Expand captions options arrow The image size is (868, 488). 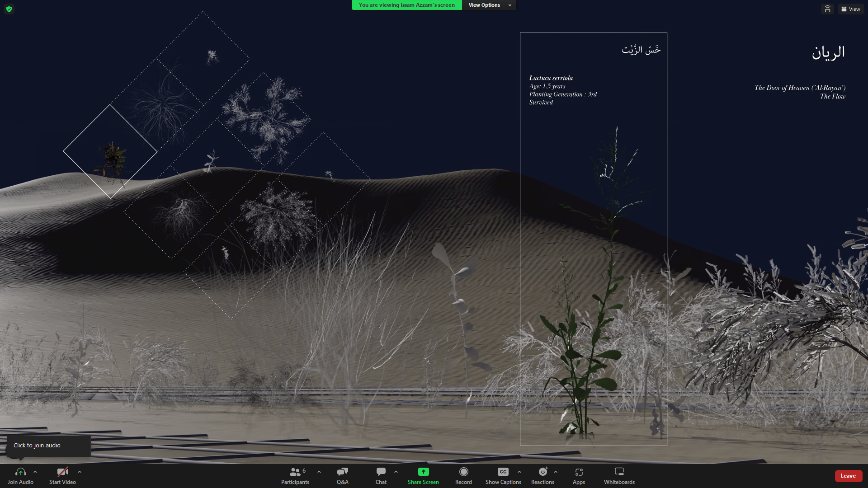519,472
